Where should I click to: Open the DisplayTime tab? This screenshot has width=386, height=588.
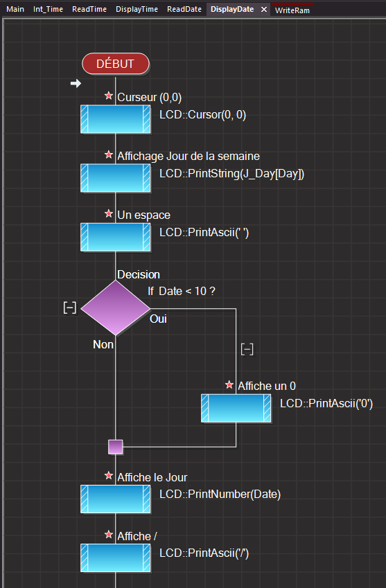[137, 10]
